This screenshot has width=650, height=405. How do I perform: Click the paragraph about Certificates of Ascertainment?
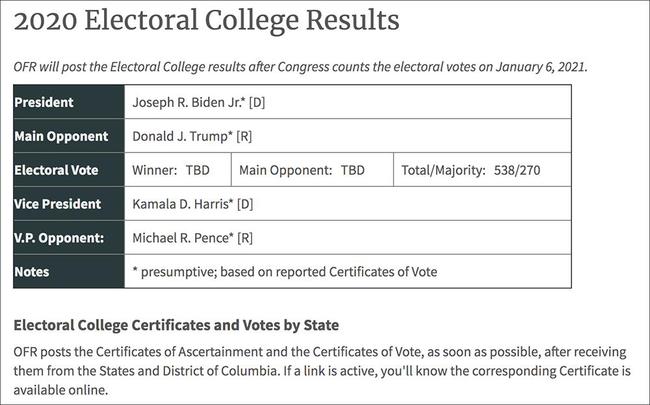point(322,370)
